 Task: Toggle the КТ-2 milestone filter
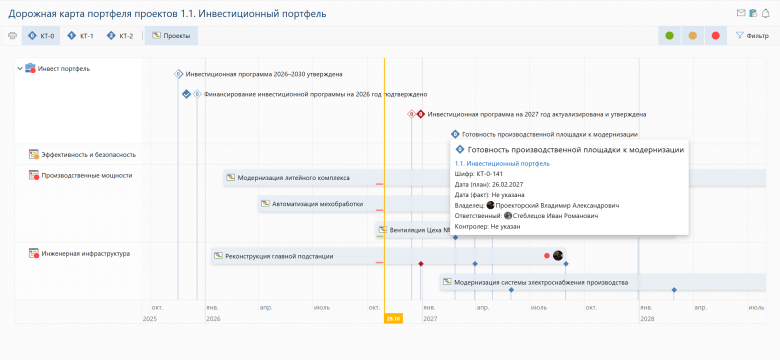119,36
